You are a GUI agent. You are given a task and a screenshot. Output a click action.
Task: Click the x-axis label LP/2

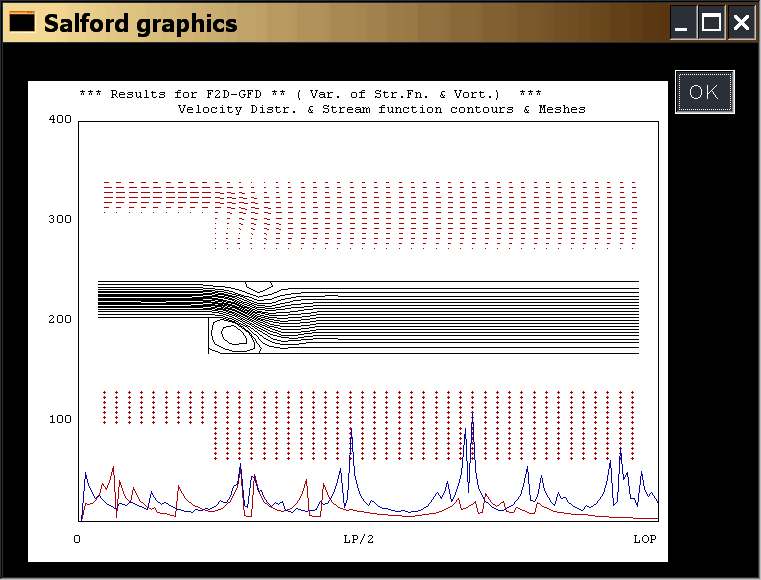click(359, 539)
